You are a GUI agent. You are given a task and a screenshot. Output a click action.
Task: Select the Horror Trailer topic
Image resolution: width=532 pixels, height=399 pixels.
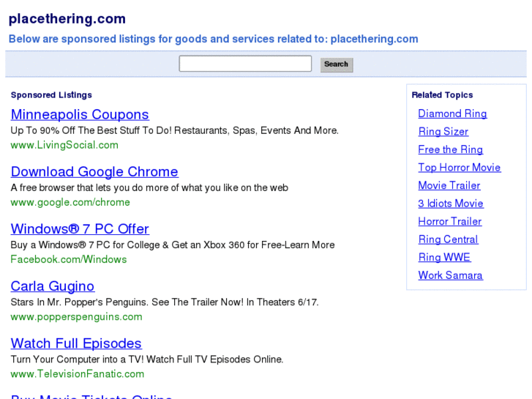pos(449,221)
